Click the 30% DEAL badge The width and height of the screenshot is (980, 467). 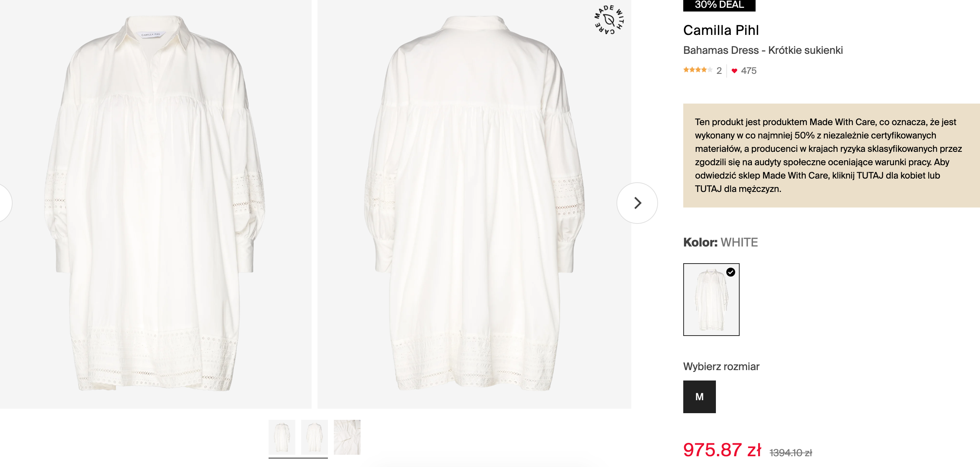[719, 5]
